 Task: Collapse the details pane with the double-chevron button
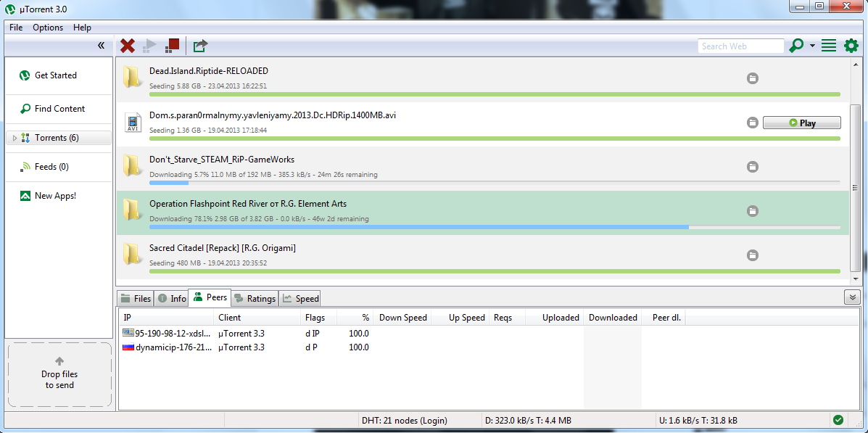pos(853,297)
